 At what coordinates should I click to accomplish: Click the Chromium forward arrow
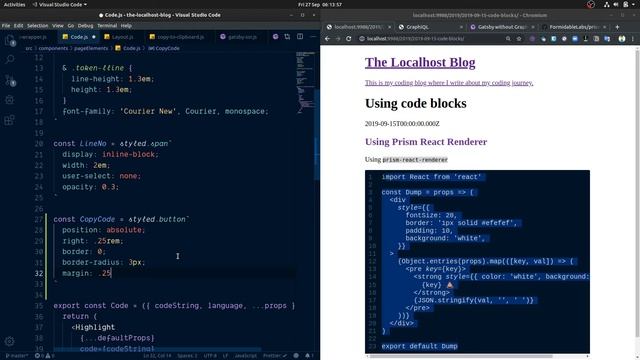(x=338, y=39)
